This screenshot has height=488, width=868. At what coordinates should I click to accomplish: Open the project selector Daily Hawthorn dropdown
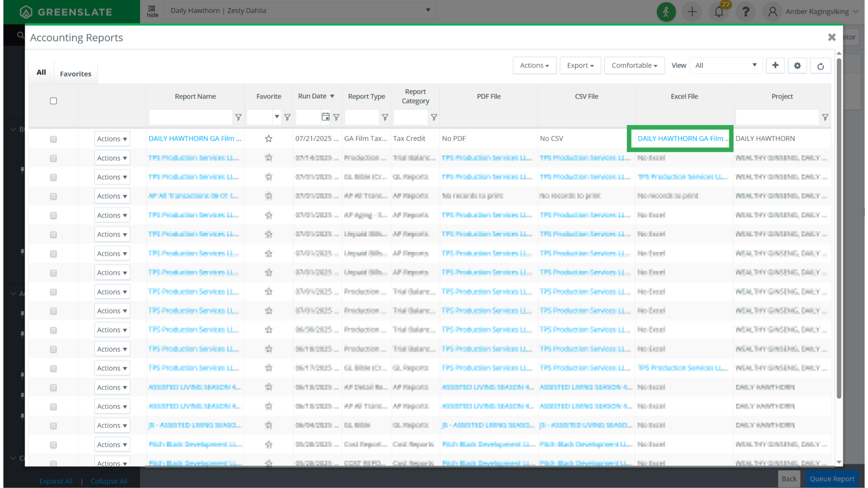point(300,11)
